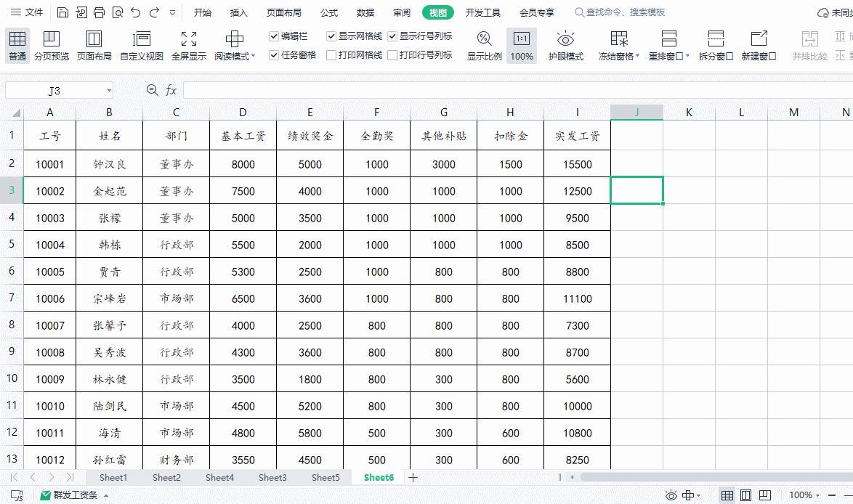Enable 打印网格线 print gridlines
853x504 pixels.
pos(332,53)
